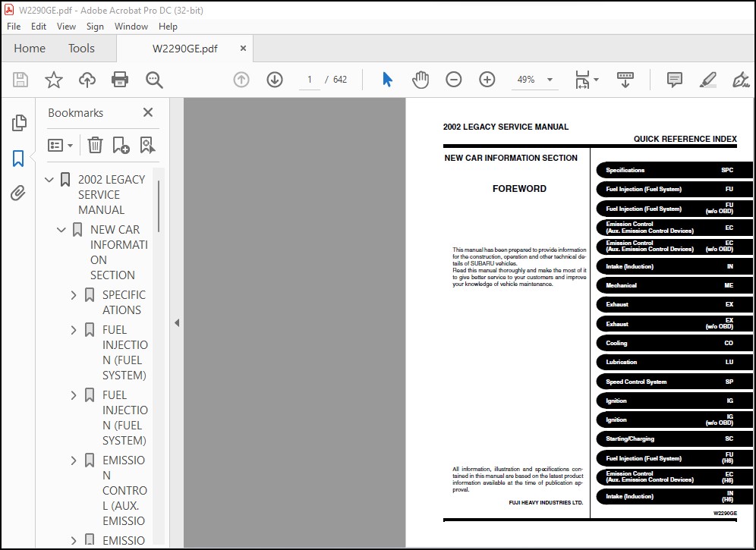This screenshot has height=550, width=756.
Task: Collapse 2002 LEGACY SERVICE MANUAL bookmark
Action: pos(49,180)
